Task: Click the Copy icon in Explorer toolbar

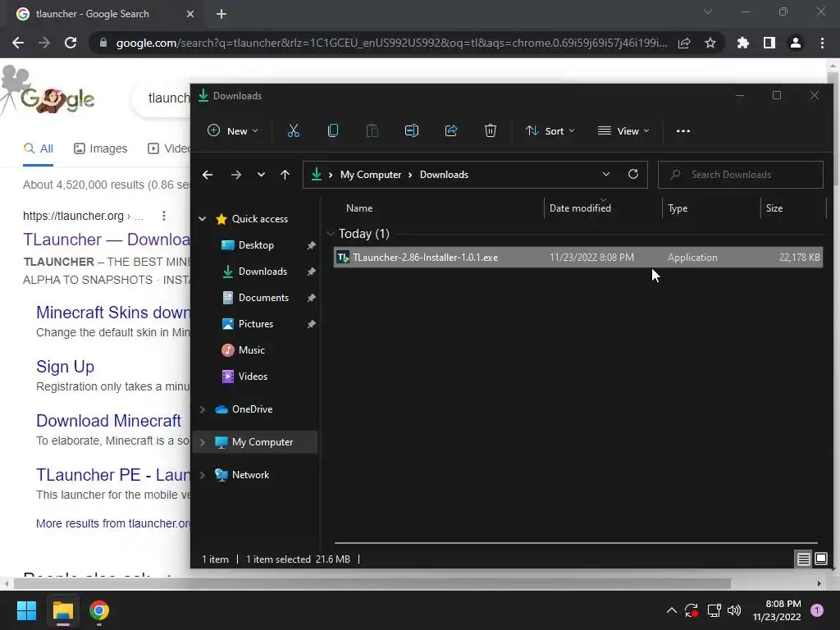Action: [x=333, y=130]
